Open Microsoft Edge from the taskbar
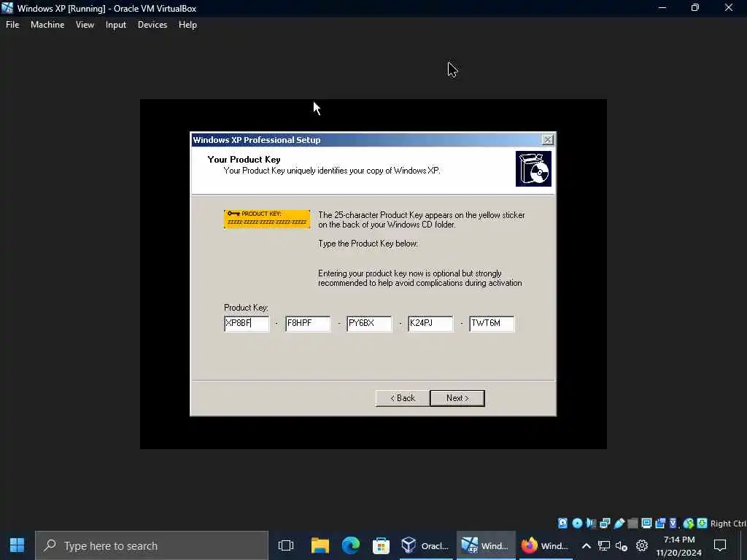Viewport: 747px width, 560px height. coord(351,545)
